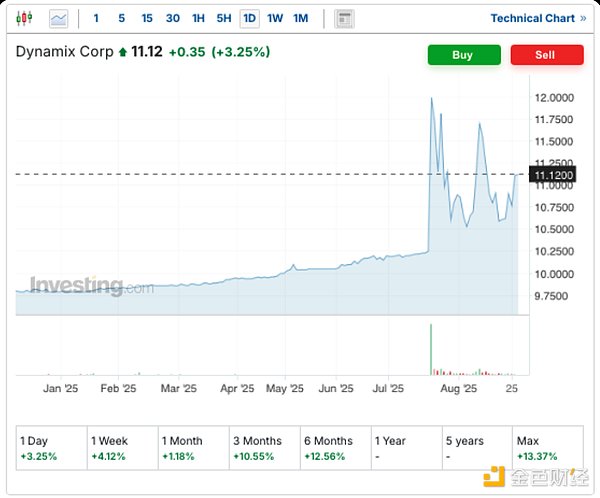Click the Investing.com watermark logo

[91, 286]
